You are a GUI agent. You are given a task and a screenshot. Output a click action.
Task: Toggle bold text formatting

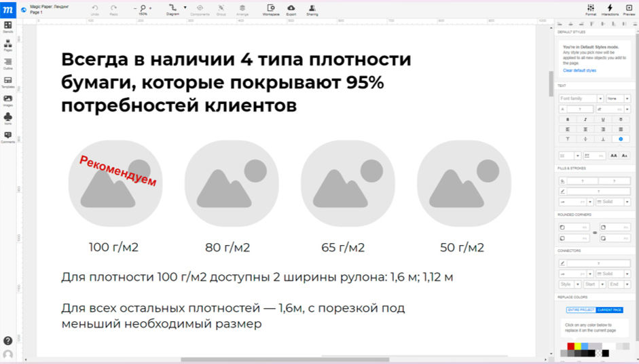click(567, 120)
